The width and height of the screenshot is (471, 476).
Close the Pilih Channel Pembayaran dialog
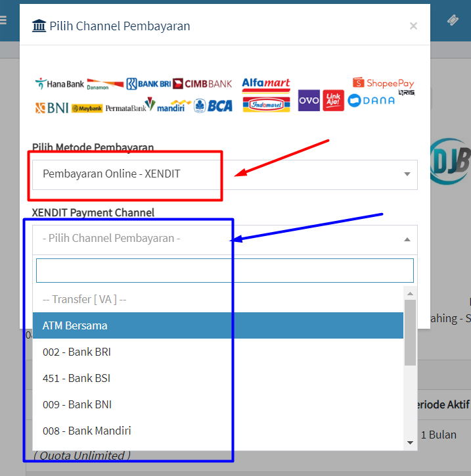(x=413, y=26)
